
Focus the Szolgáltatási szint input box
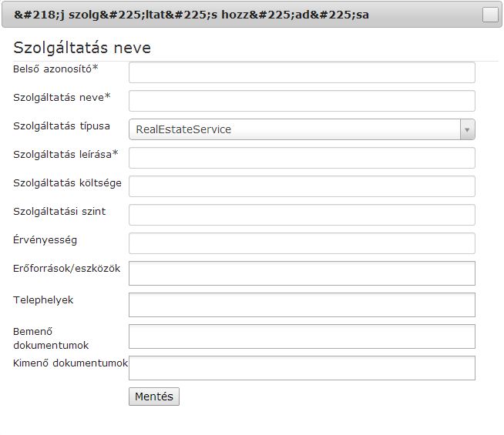301,215
